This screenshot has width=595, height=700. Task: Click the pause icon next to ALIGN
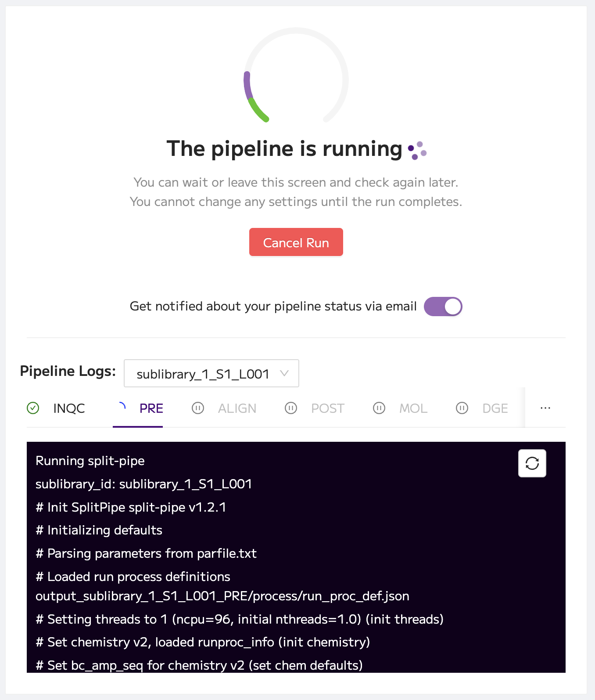pyautogui.click(x=198, y=408)
